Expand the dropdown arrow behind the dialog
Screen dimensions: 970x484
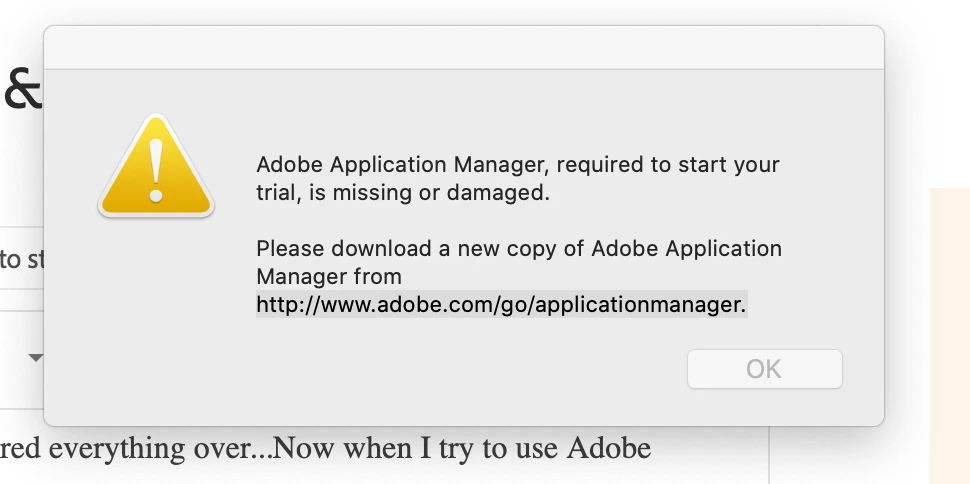coord(36,357)
